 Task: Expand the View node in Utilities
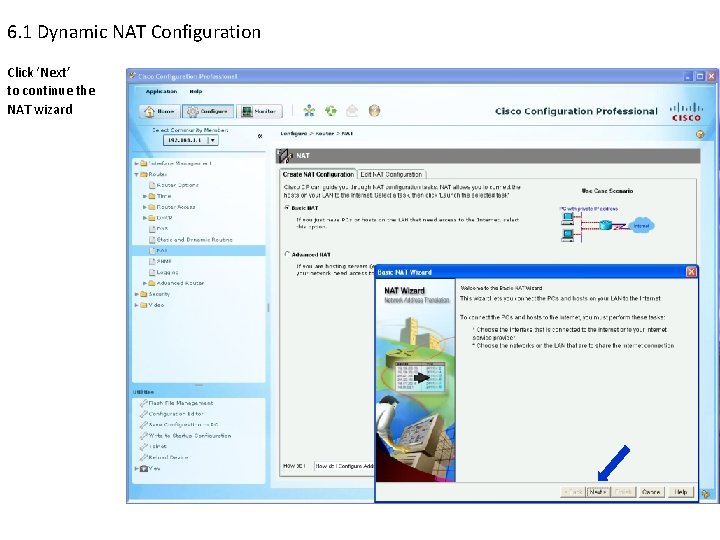click(136, 469)
